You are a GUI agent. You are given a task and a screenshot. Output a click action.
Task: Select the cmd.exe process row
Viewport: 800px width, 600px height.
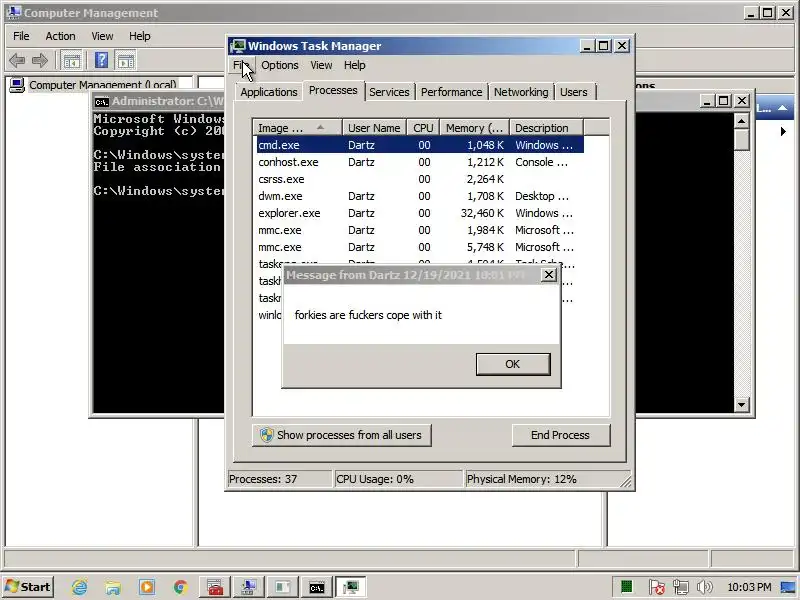click(420, 145)
